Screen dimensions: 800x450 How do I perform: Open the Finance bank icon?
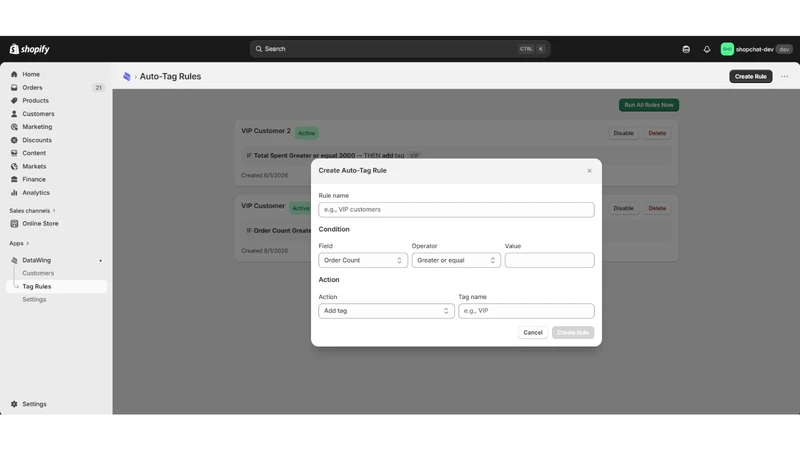pyautogui.click(x=14, y=180)
